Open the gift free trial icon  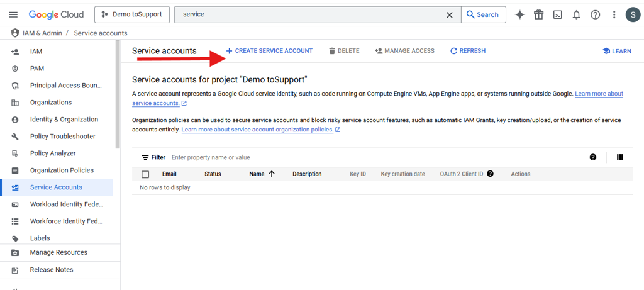(538, 14)
